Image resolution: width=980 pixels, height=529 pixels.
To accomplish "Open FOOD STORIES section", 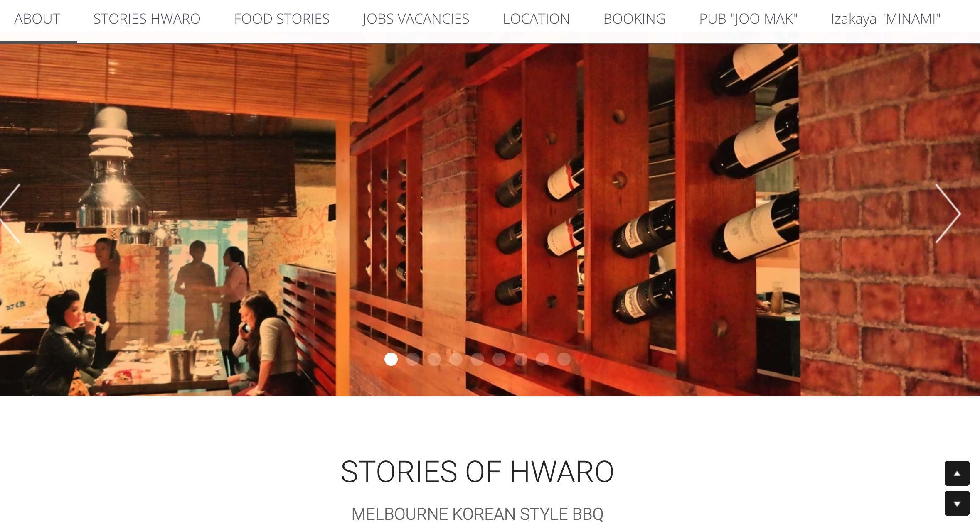I will pos(282,19).
